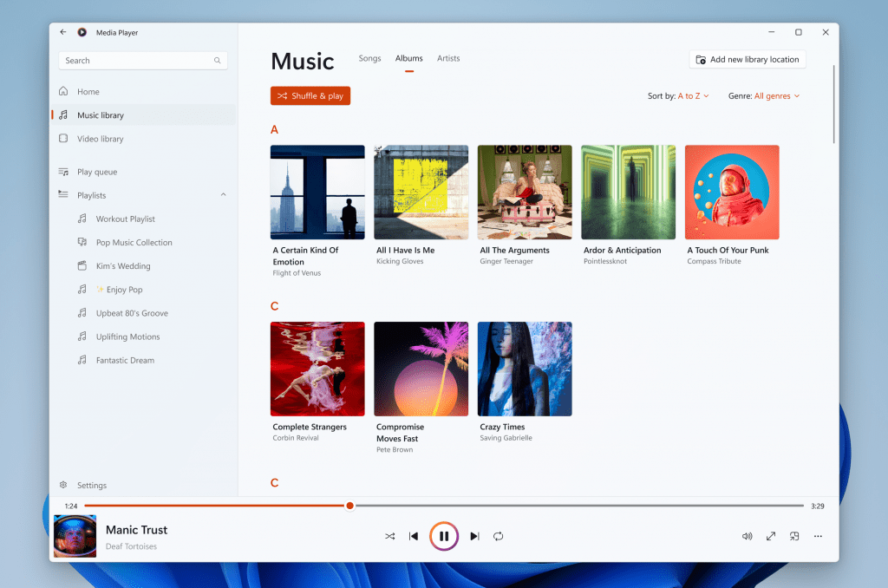Open more options ellipsis in player bar
The image size is (888, 588).
[818, 536]
